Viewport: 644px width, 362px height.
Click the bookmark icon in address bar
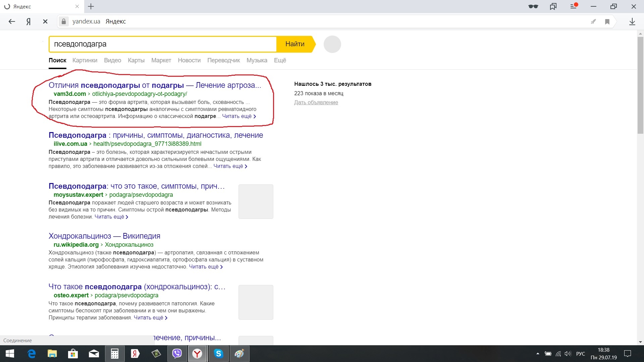607,22
